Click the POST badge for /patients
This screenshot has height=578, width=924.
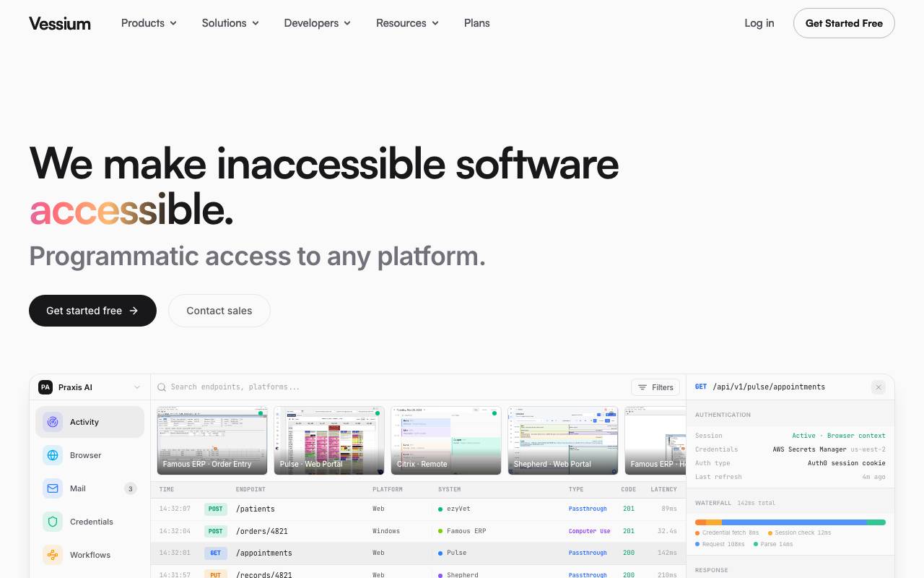coord(216,509)
